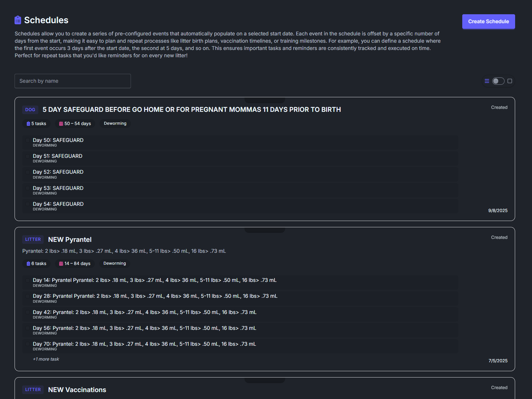Click clipboard icon beside 5 tasks

click(28, 124)
